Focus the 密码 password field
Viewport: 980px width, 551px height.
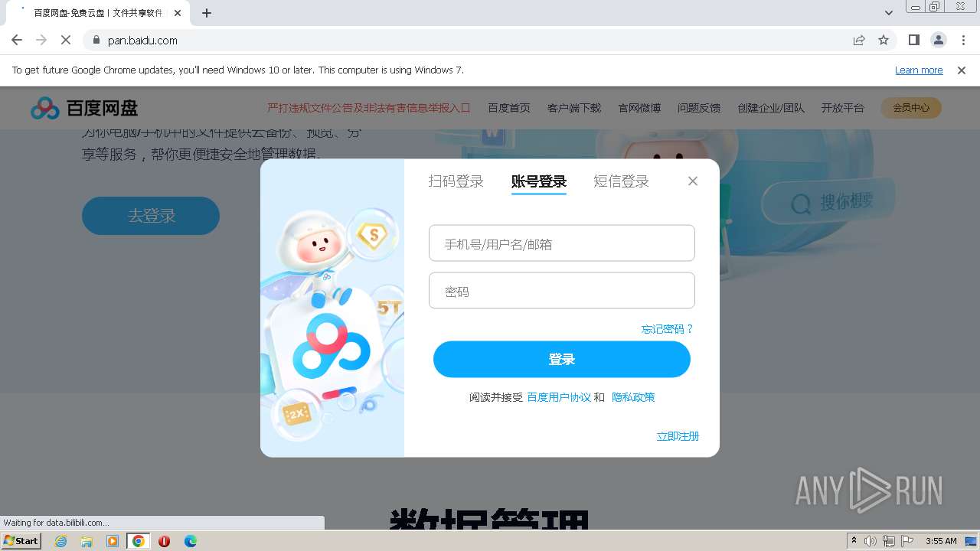pyautogui.click(x=562, y=291)
